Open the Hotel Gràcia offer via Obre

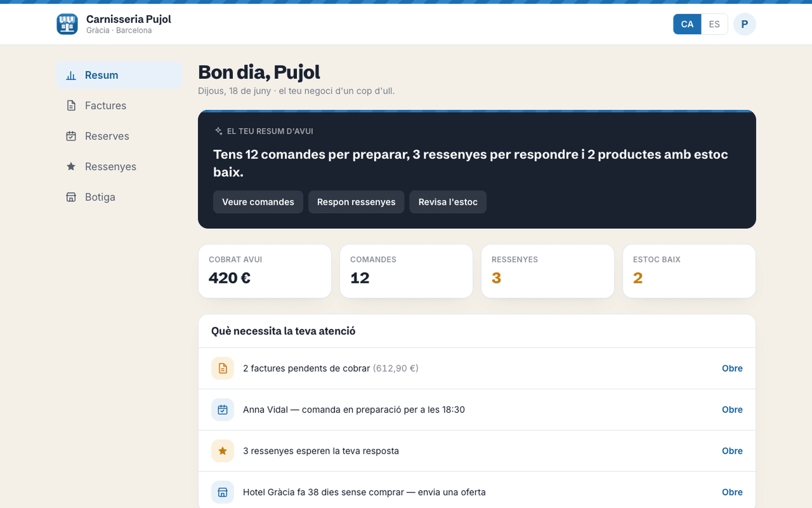[732, 492]
